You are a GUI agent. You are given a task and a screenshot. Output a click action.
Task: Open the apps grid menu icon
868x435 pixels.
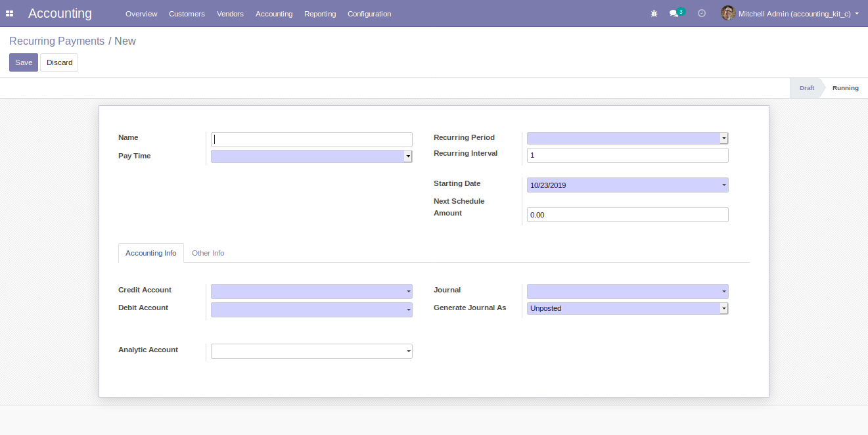click(x=10, y=14)
